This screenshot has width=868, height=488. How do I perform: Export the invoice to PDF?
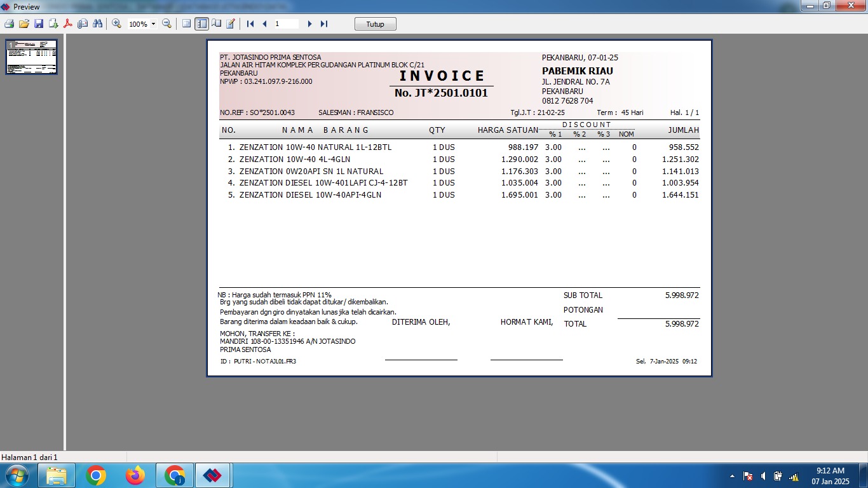pyautogui.click(x=67, y=24)
